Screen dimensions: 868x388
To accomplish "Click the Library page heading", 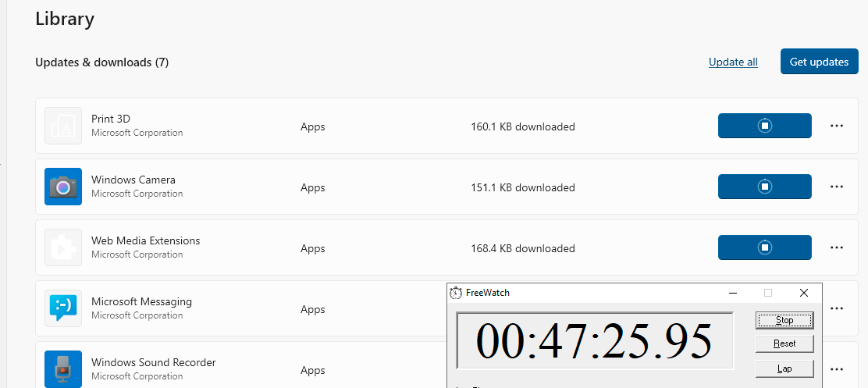I will pos(65,18).
